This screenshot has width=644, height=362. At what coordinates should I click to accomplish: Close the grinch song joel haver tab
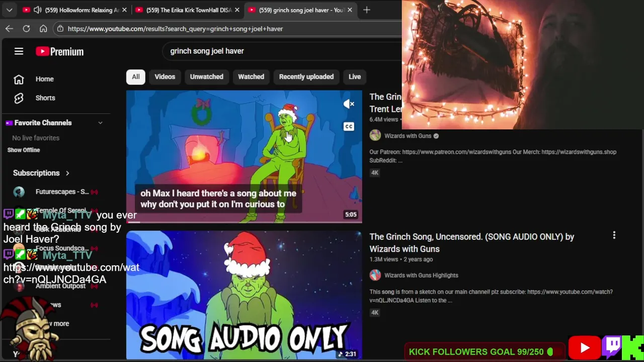click(350, 10)
